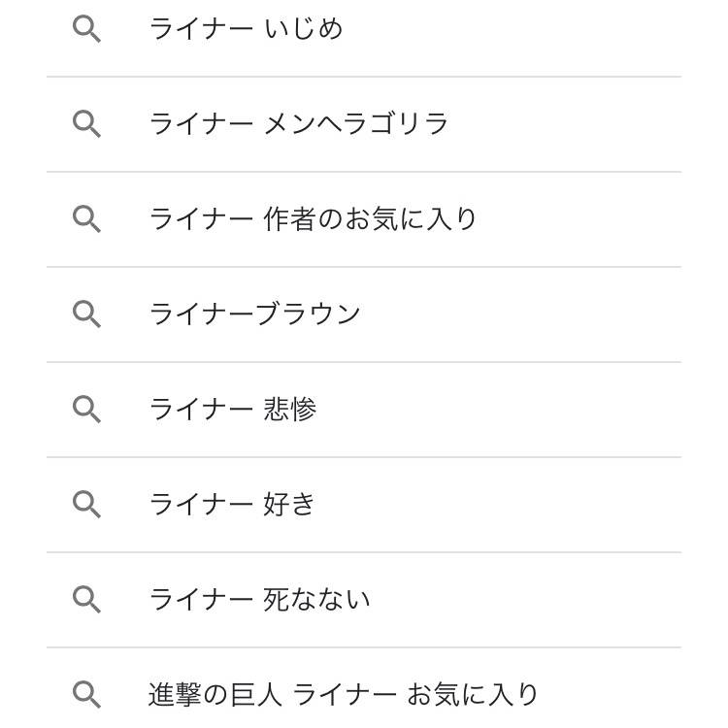This screenshot has height=728, width=728.
Task: Click search icon beside ライナー メンヘラゴリラ
Action: click(86, 124)
